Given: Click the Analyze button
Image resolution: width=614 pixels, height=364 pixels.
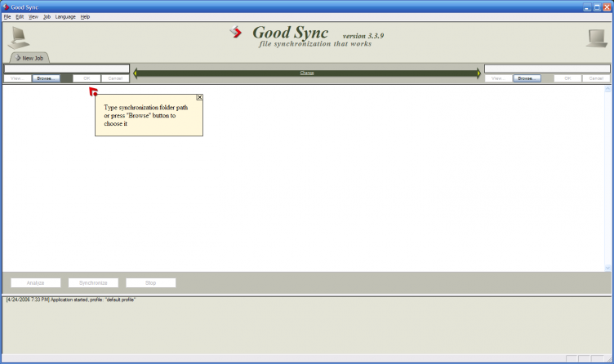Looking at the screenshot, I should coord(36,282).
